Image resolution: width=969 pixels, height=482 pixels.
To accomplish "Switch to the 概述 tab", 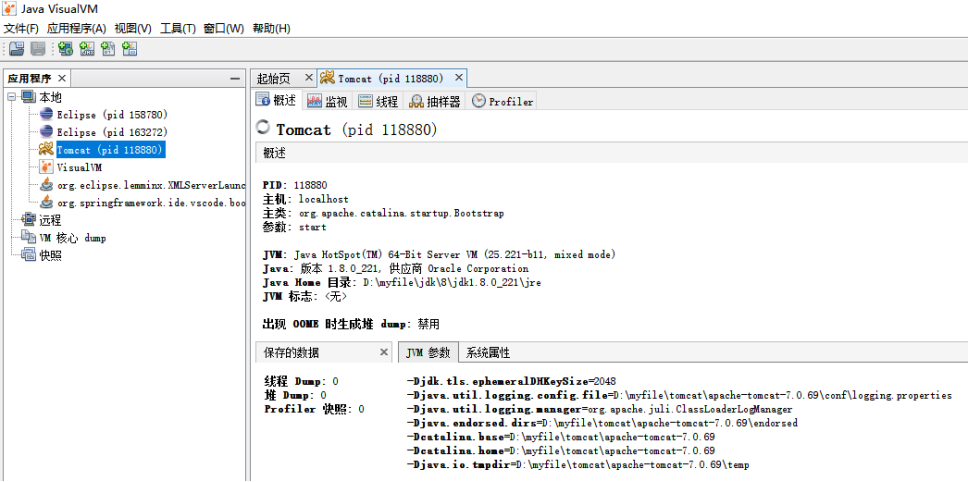I will (x=277, y=101).
